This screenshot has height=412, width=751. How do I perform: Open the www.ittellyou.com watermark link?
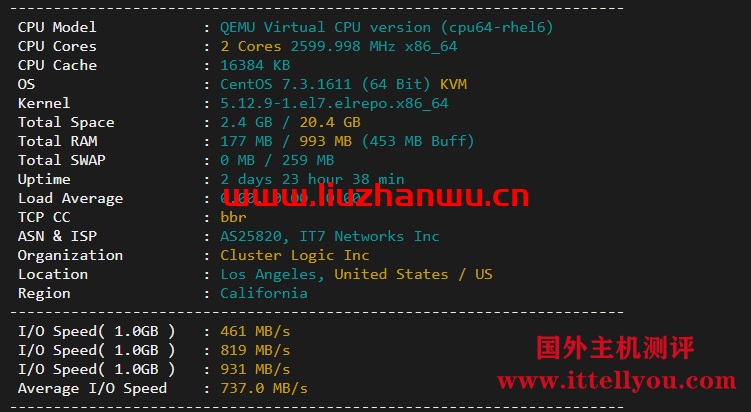pos(617,381)
